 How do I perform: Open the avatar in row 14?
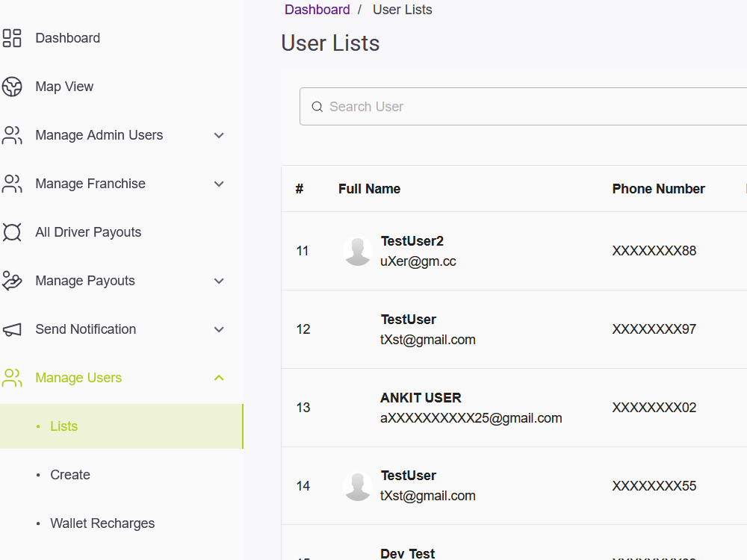pos(358,486)
